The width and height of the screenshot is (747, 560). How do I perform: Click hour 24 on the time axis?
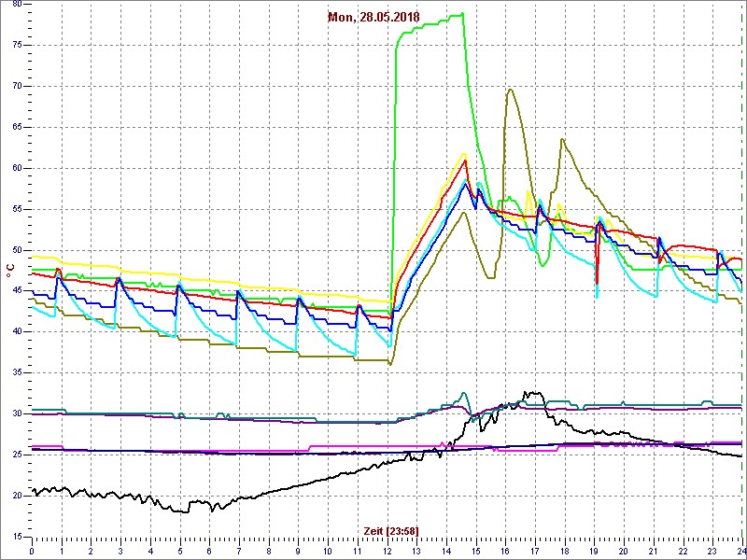click(741, 551)
